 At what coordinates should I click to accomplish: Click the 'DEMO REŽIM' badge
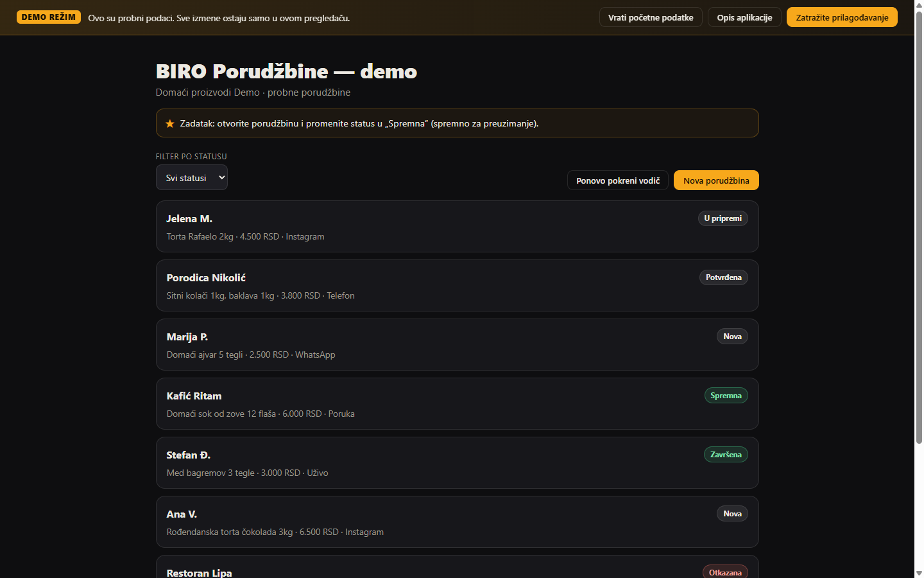click(x=49, y=17)
